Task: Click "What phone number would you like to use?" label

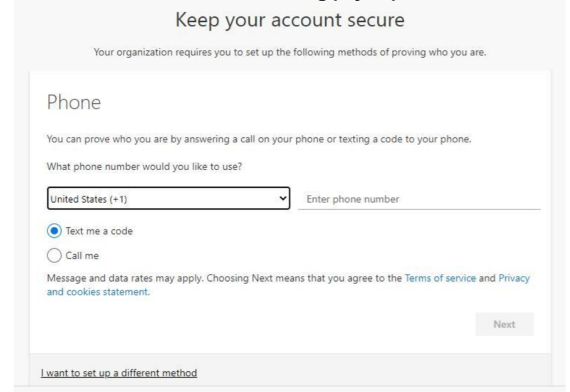Action: [144, 166]
